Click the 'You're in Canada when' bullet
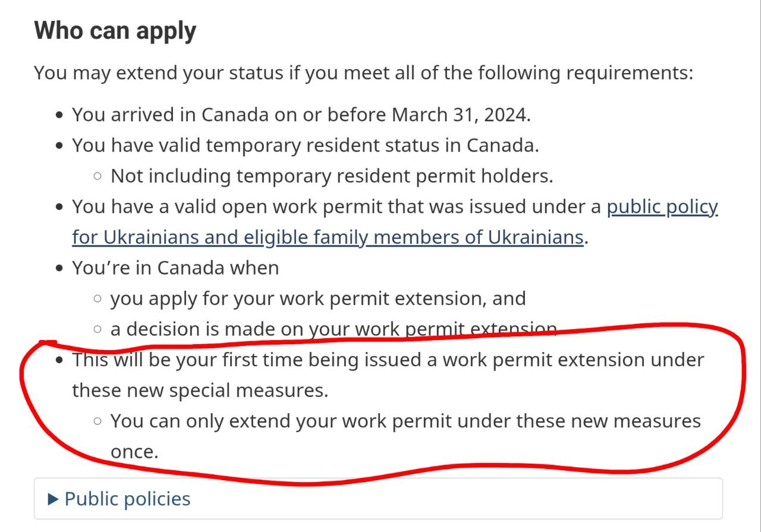 [175, 267]
